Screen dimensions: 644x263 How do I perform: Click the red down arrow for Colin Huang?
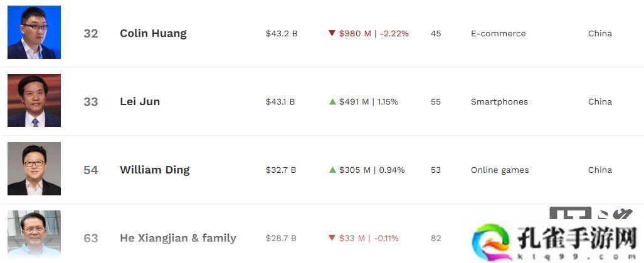point(332,33)
